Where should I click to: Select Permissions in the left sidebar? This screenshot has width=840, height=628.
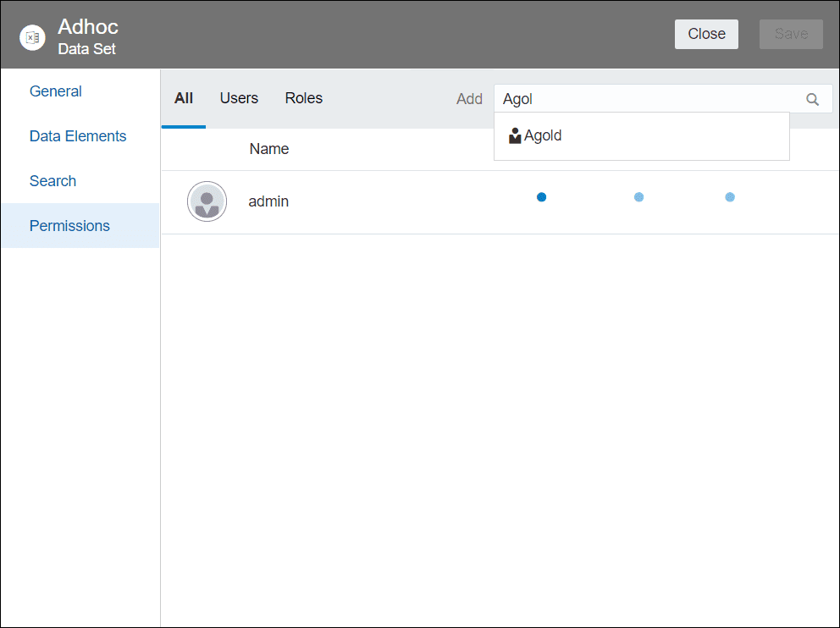point(80,225)
